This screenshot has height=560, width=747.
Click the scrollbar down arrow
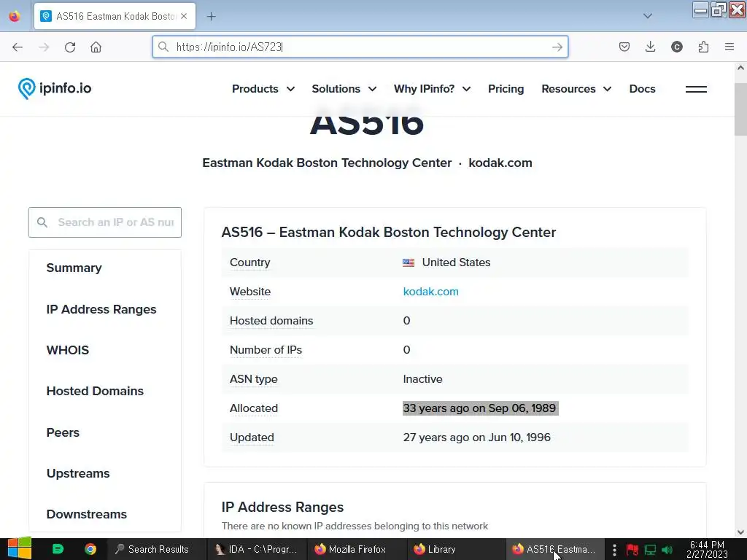(x=740, y=532)
